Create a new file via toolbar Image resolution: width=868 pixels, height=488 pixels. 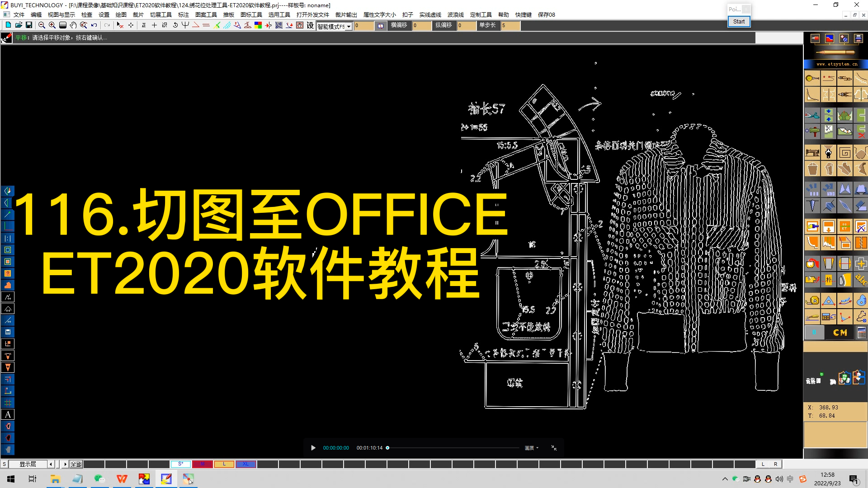[8, 25]
